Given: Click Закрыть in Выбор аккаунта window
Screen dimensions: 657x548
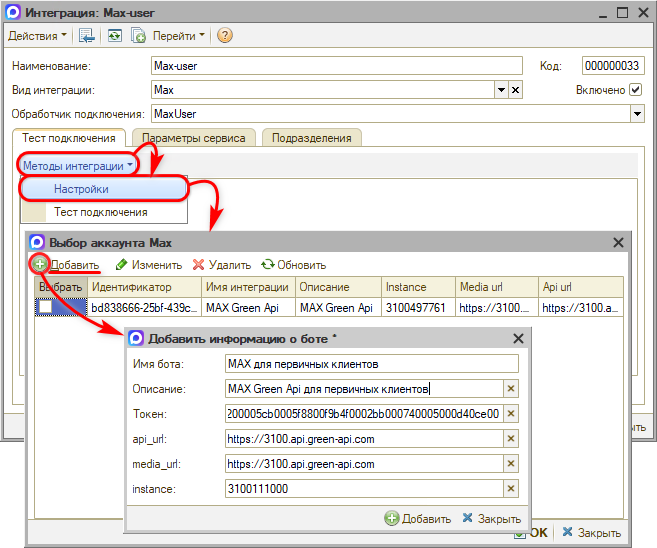Looking at the screenshot, I should (592, 532).
